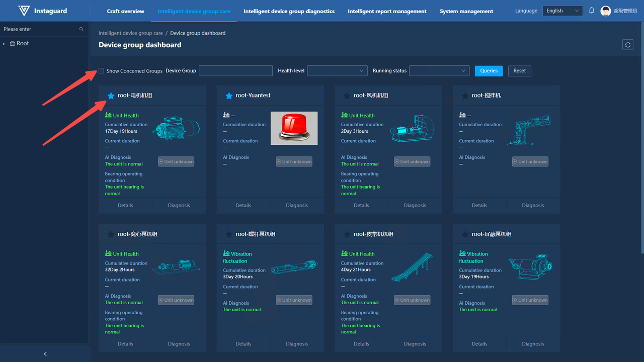The image size is (644, 362).
Task: Click the Reset button
Action: [519, 71]
